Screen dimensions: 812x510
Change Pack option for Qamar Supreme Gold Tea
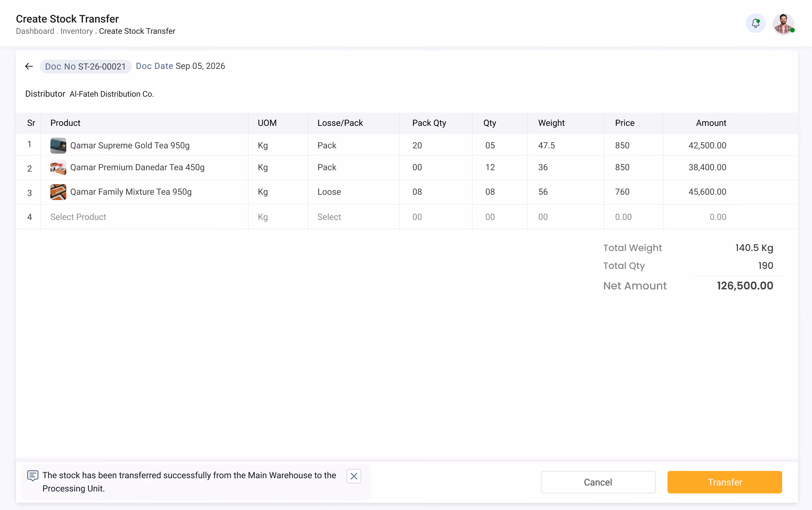point(327,145)
